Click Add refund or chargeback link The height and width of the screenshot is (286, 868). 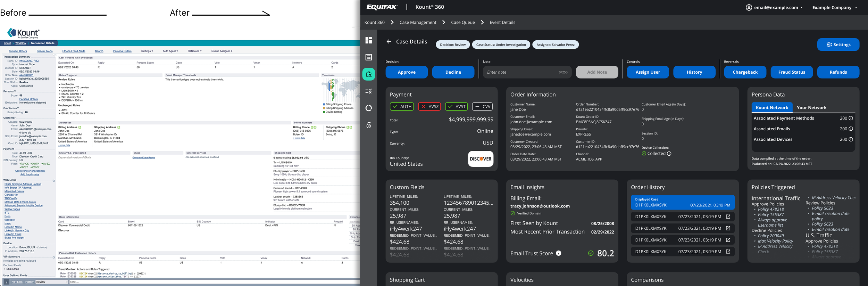[30, 171]
